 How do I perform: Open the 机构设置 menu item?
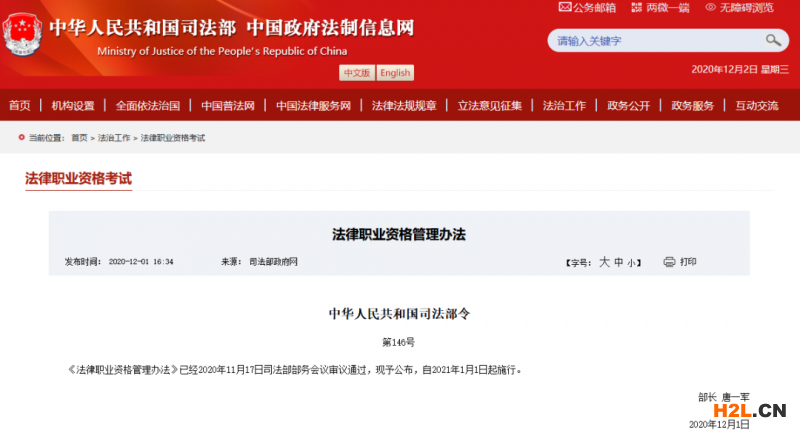(x=73, y=106)
